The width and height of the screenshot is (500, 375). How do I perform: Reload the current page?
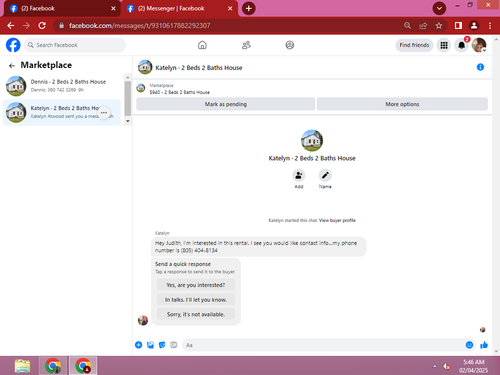(x=42, y=25)
